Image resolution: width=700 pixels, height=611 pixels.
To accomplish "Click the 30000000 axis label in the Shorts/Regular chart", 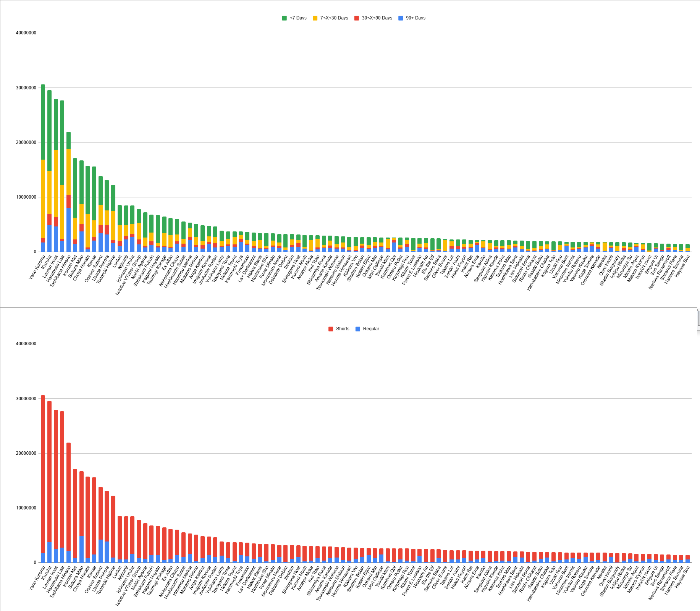I will (x=26, y=399).
